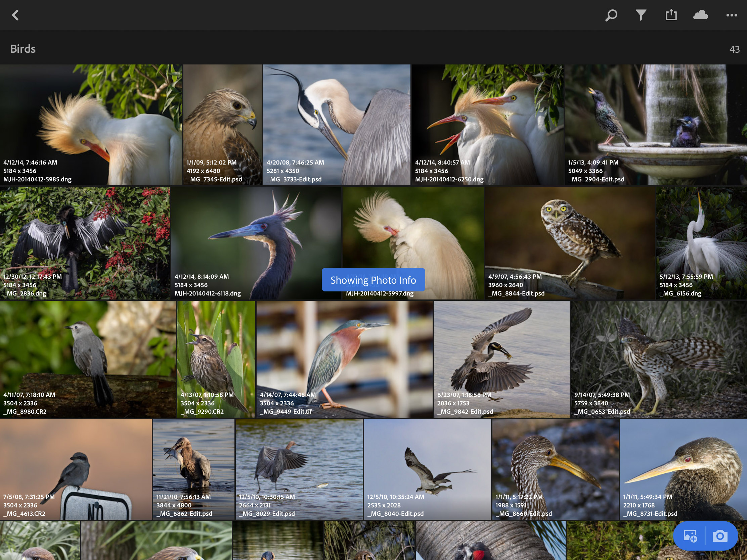Tap the add photos icon
747x560 pixels.
(690, 536)
